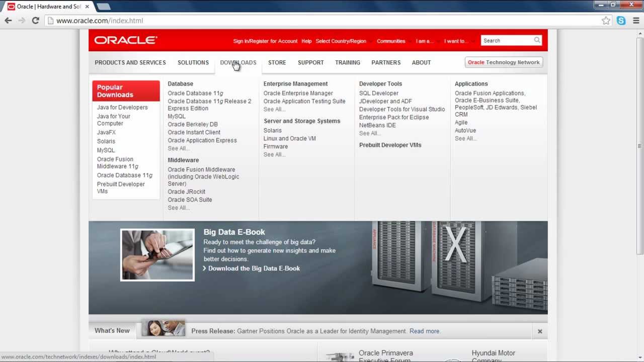The width and height of the screenshot is (644, 362).
Task: Open the Training menu
Action: (x=348, y=62)
